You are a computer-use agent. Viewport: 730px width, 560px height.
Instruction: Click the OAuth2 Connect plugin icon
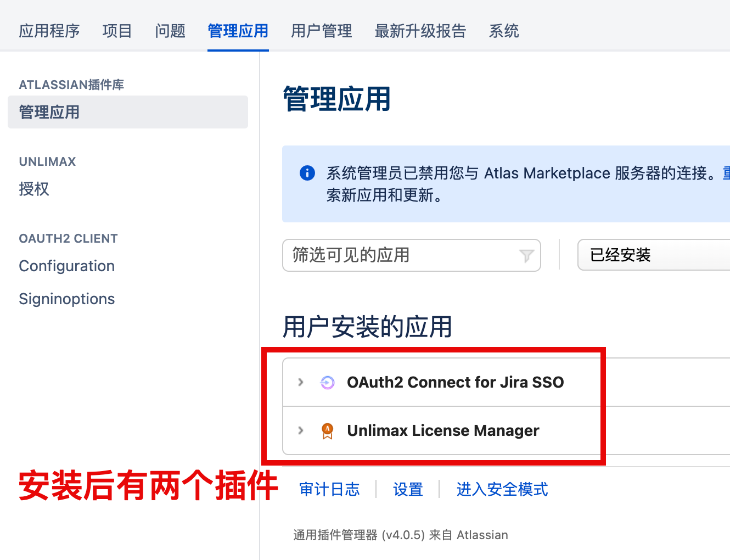click(x=327, y=383)
